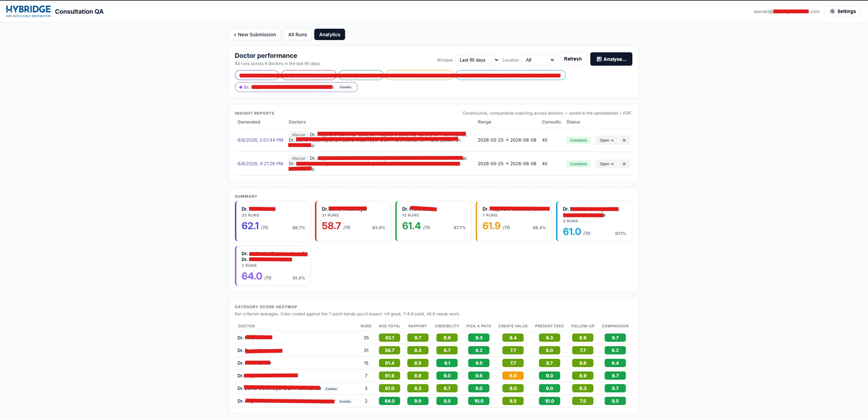This screenshot has height=418, width=868.
Task: Click the Hybridge logo
Action: [28, 11]
